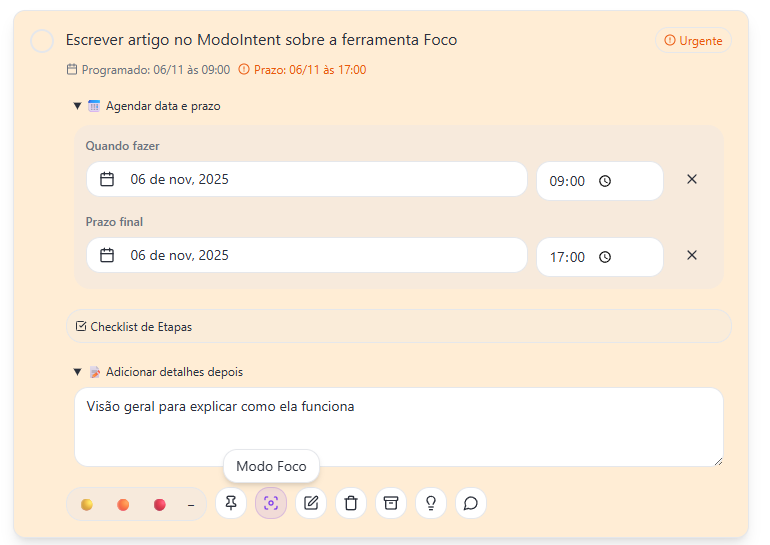This screenshot has height=545, width=770.
Task: Mark the task complete via circle checkbox
Action: 42,41
